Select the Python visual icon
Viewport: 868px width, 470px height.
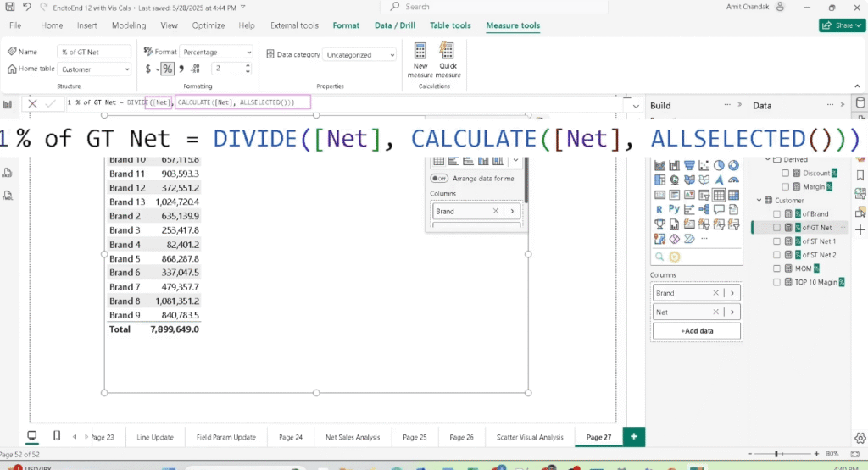[674, 209]
